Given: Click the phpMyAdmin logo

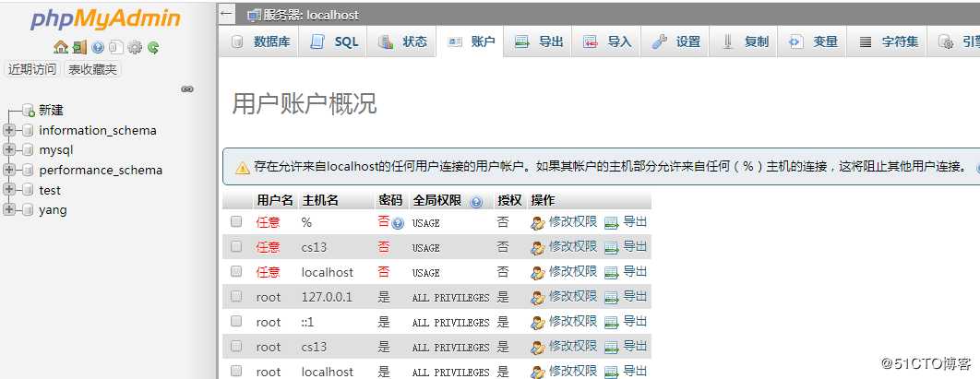Looking at the screenshot, I should 105,20.
